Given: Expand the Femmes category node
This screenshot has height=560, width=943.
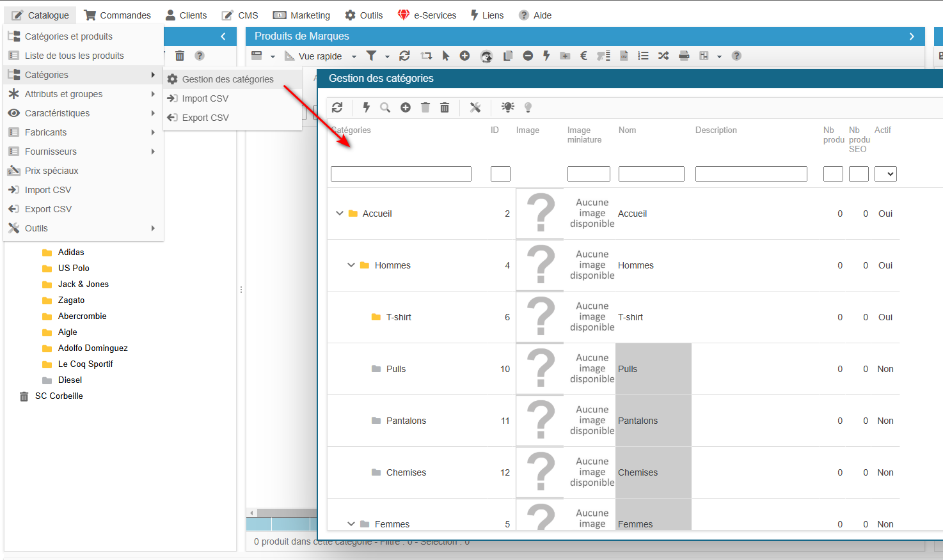Looking at the screenshot, I should tap(351, 524).
